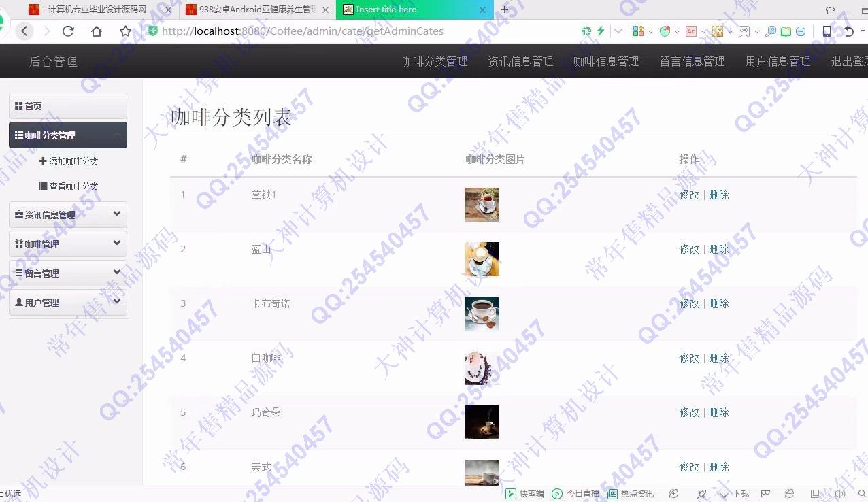This screenshot has height=502, width=868.
Task: Open the skin shirt icon in title bar
Action: (x=830, y=10)
